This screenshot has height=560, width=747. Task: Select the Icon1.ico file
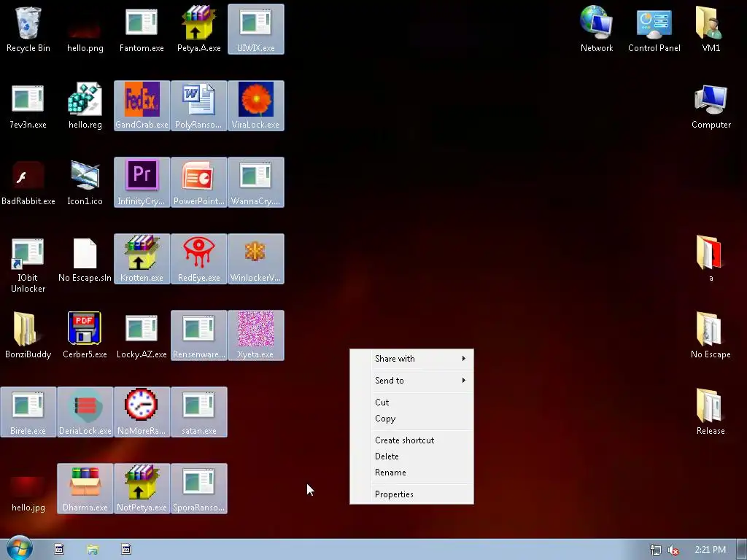[x=85, y=182]
